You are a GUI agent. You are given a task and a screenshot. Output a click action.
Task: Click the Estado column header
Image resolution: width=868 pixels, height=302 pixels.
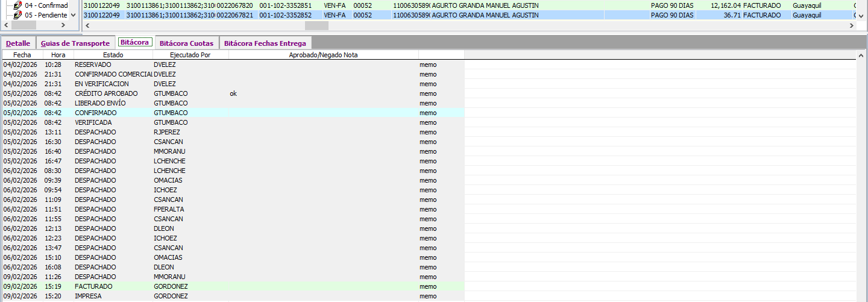tap(113, 55)
